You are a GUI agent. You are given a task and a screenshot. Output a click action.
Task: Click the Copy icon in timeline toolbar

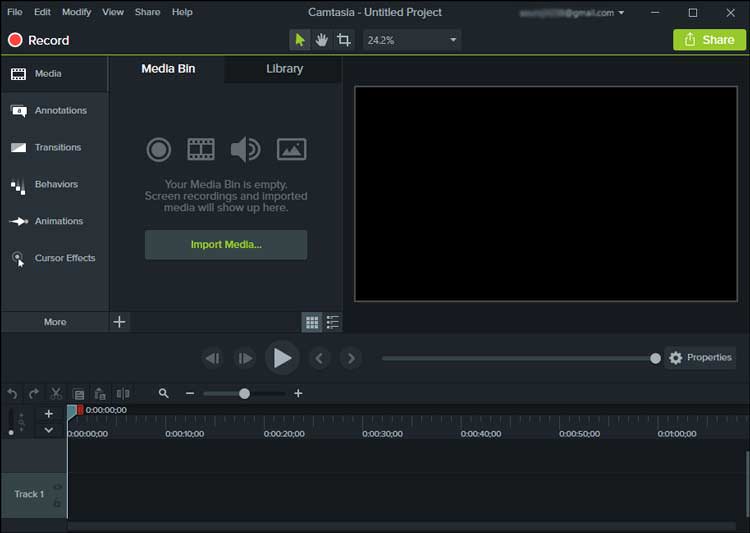point(79,394)
